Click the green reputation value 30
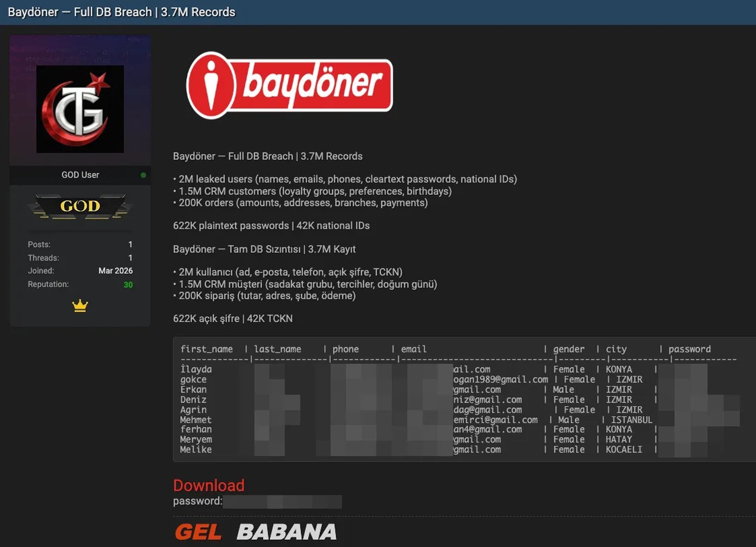756x547 pixels. point(128,285)
